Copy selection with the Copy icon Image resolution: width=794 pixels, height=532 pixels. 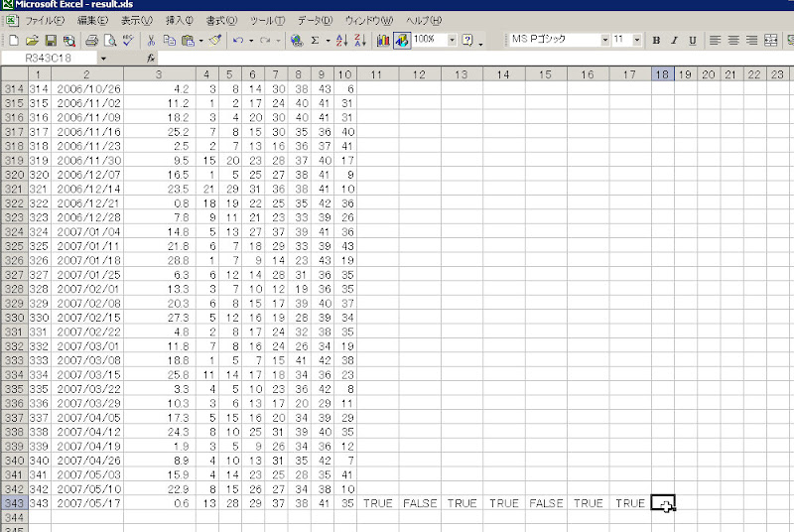169,40
